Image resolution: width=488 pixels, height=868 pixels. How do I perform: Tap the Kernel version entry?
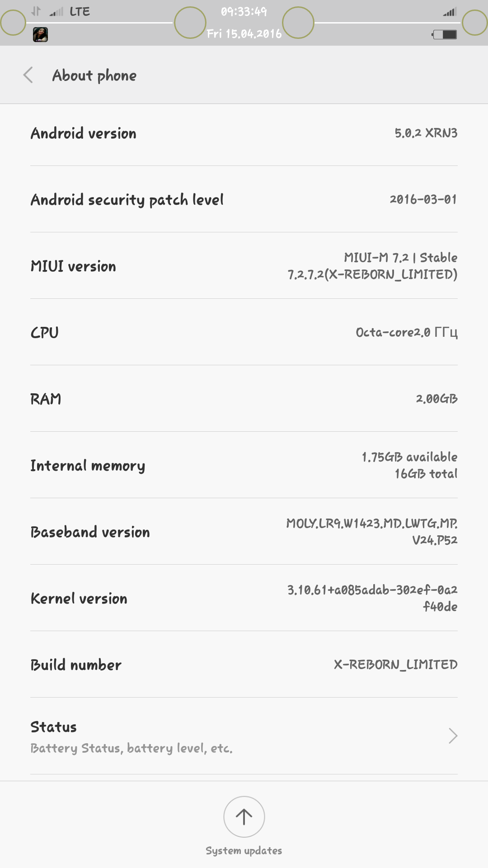[244, 598]
